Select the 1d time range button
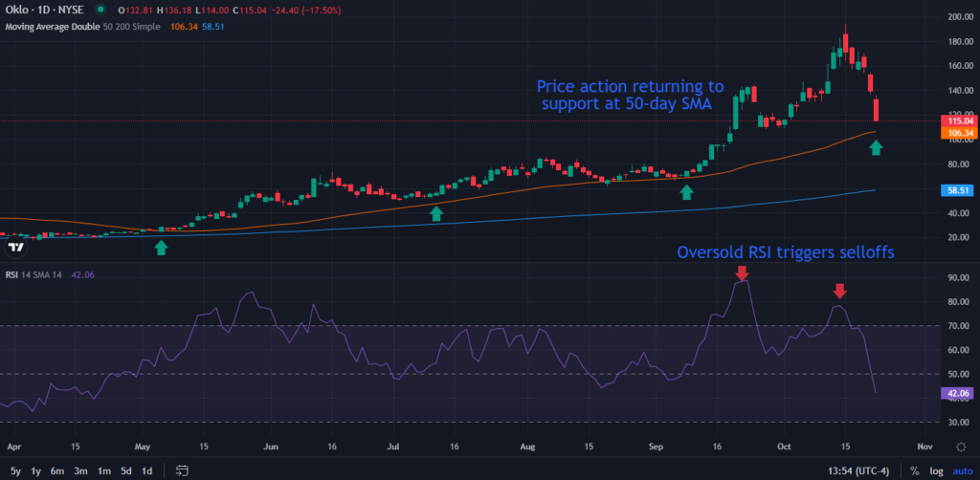Image resolution: width=980 pixels, height=480 pixels. (146, 470)
